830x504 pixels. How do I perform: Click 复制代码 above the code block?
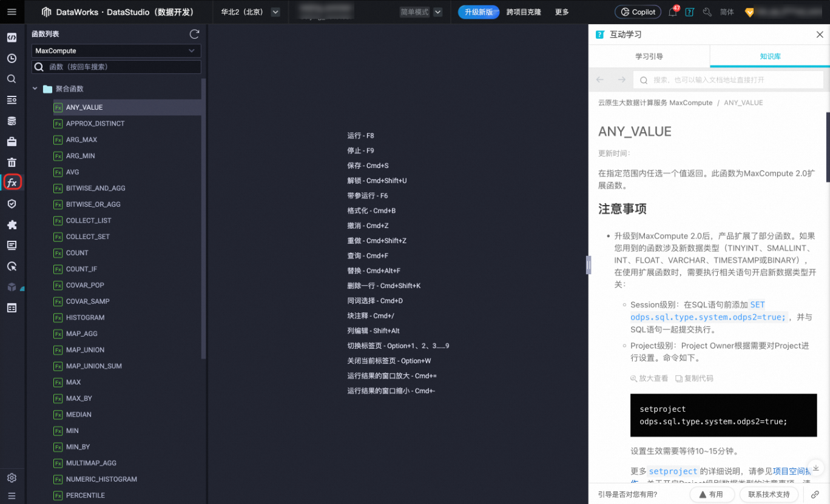click(x=694, y=378)
